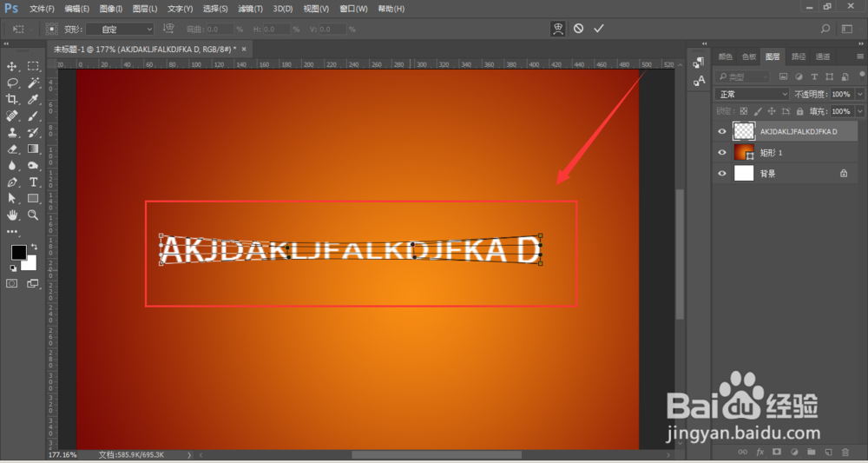
Task: Delete the selected layer with trash icon
Action: tap(845, 453)
